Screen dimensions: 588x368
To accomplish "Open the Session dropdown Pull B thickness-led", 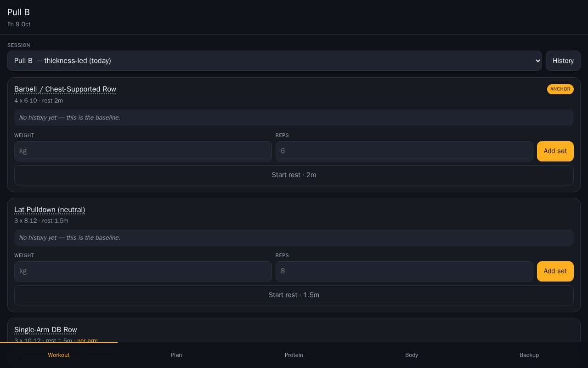I will 275,61.
